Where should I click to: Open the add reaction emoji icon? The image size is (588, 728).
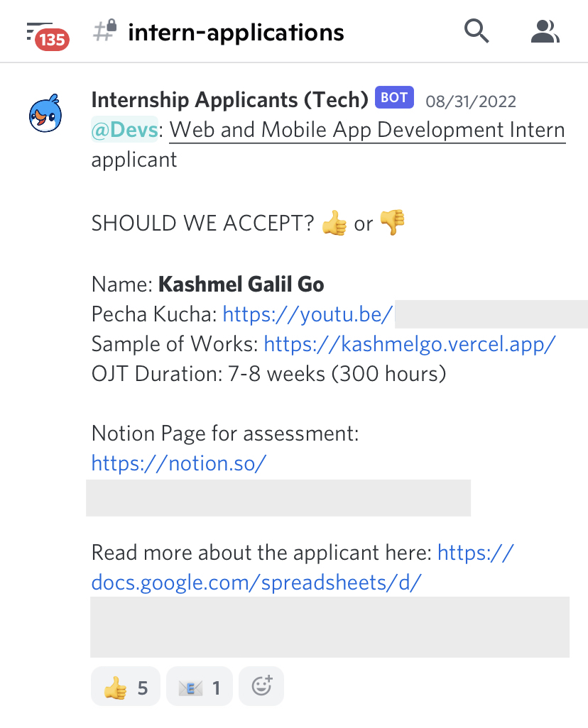point(261,685)
